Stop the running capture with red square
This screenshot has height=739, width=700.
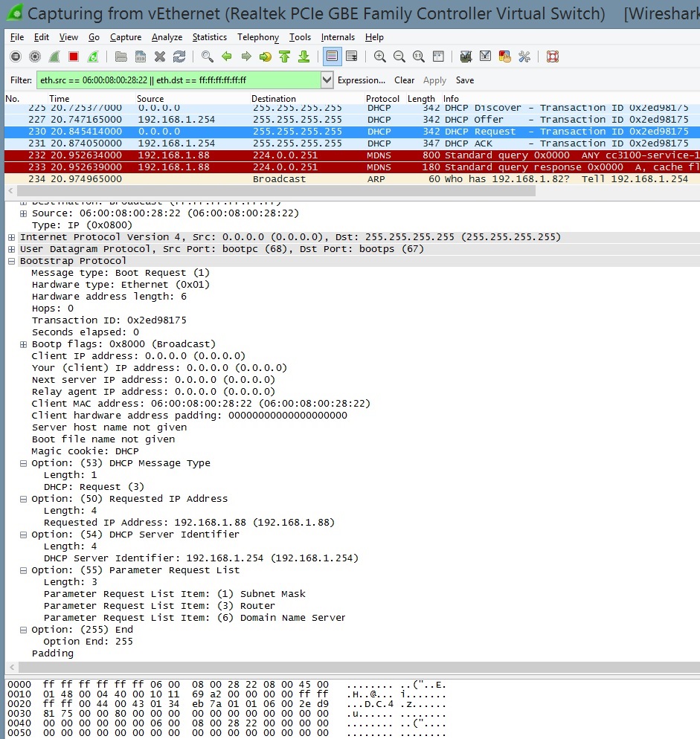click(74, 57)
